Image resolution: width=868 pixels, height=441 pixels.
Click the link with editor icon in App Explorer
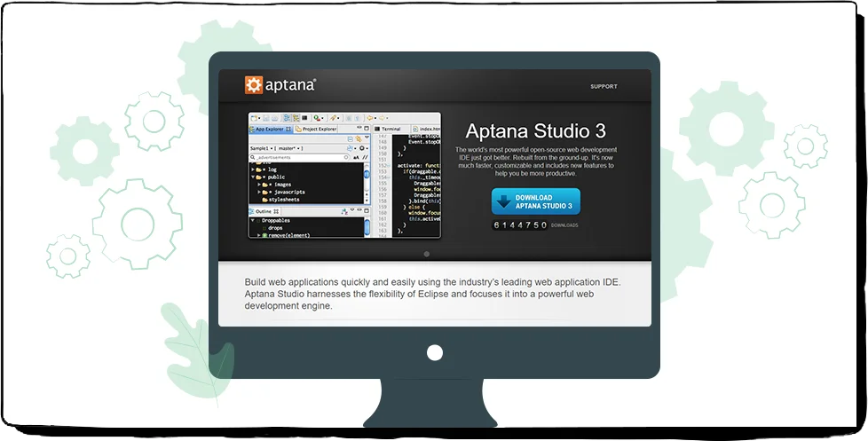[359, 138]
